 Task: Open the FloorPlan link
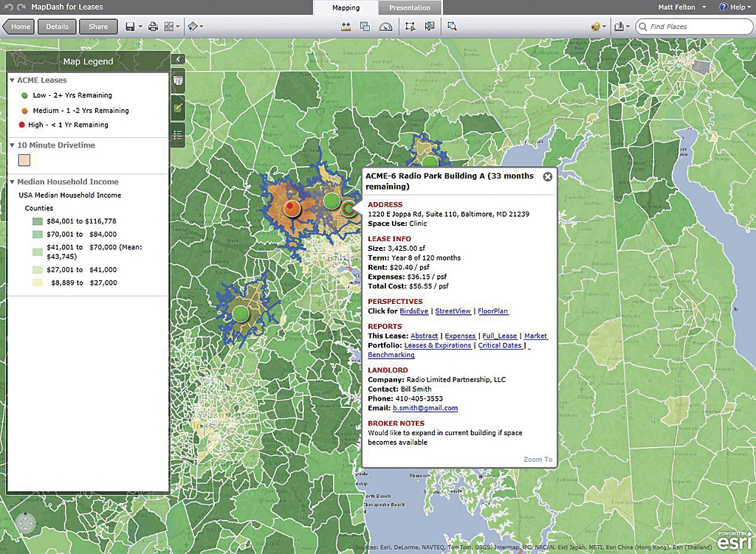coord(492,311)
